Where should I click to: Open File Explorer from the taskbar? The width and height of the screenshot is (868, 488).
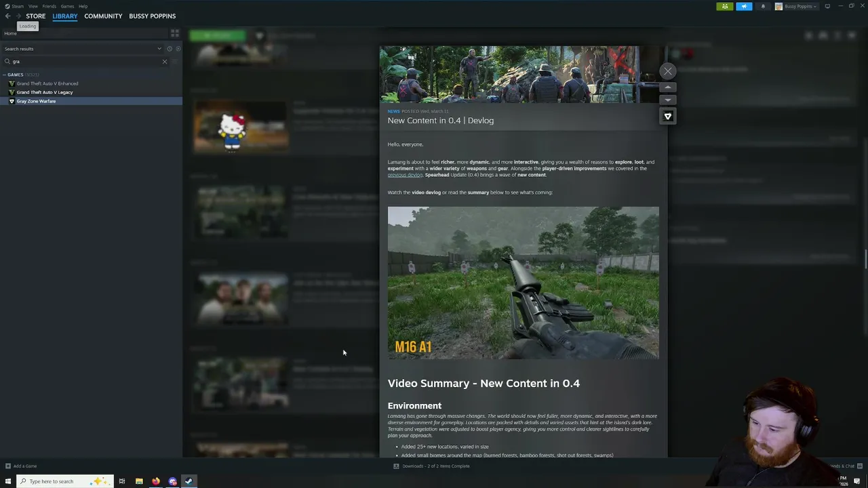pos(139,481)
